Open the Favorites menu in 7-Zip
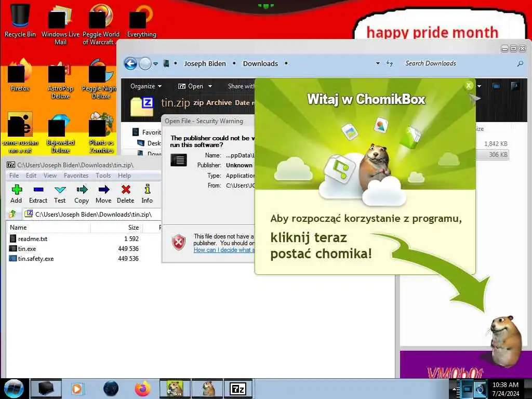This screenshot has width=532, height=399. click(76, 176)
